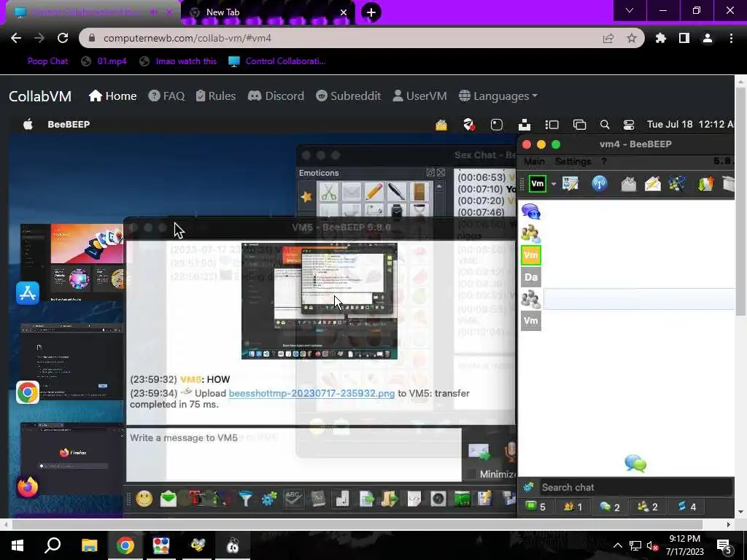
Task: Click the Chrome icon in the macOS dock
Action: click(x=28, y=392)
